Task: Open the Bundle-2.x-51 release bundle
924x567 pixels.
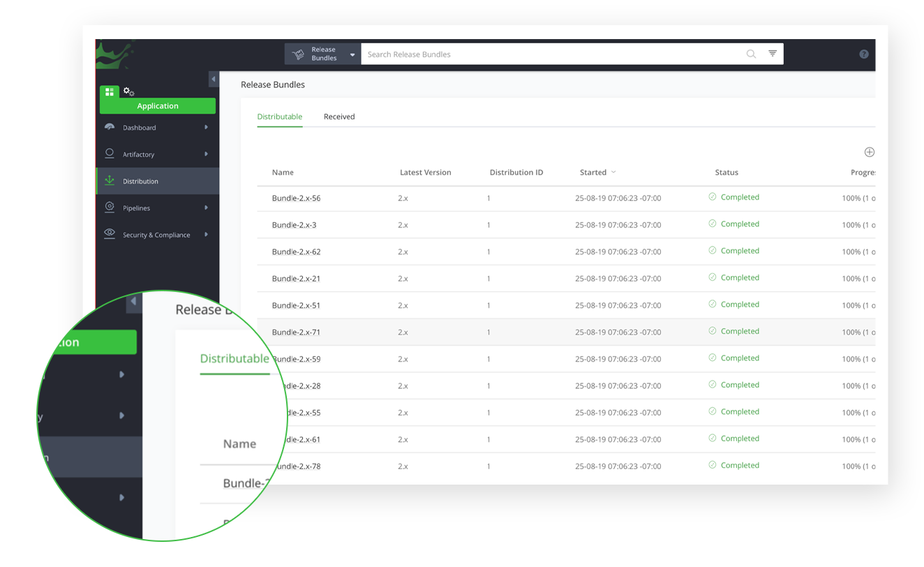Action: click(297, 305)
